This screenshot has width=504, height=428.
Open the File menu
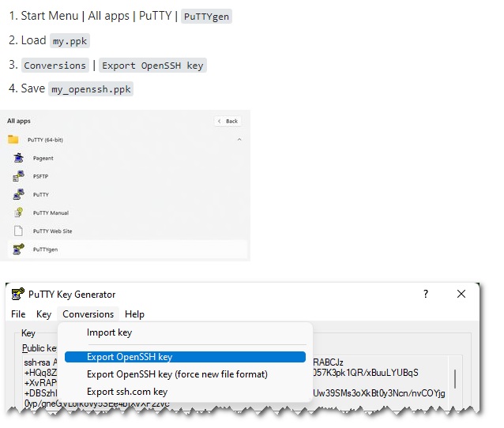[18, 314]
